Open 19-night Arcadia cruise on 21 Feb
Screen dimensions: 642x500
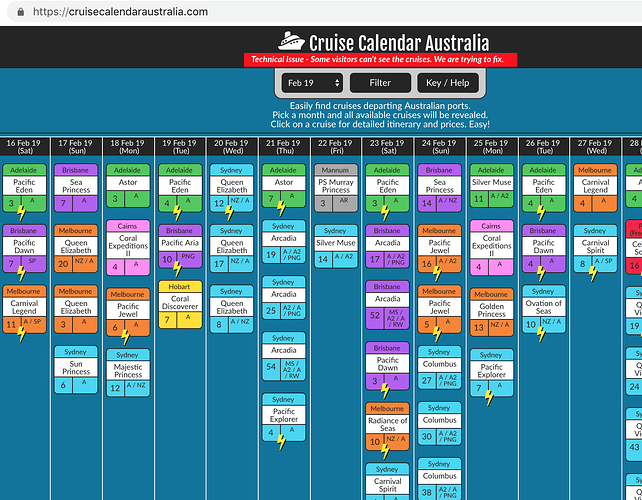(x=283, y=242)
